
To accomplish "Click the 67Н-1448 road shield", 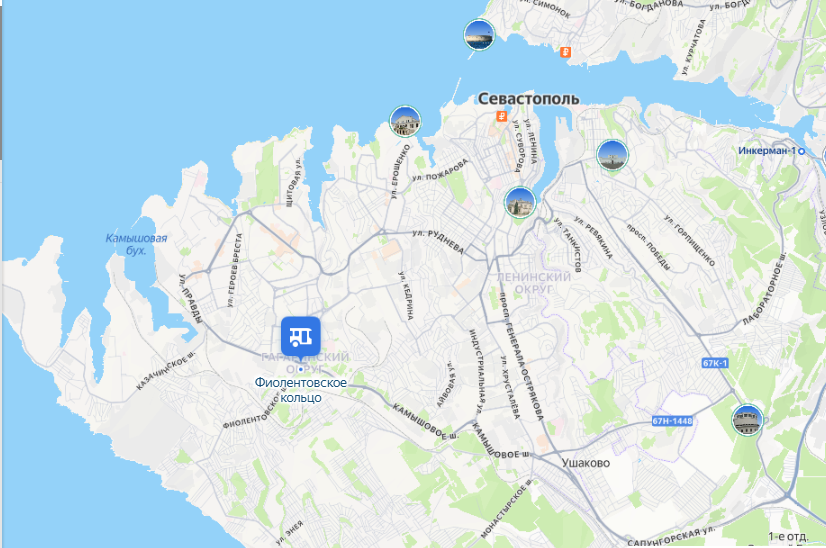I will (x=672, y=421).
